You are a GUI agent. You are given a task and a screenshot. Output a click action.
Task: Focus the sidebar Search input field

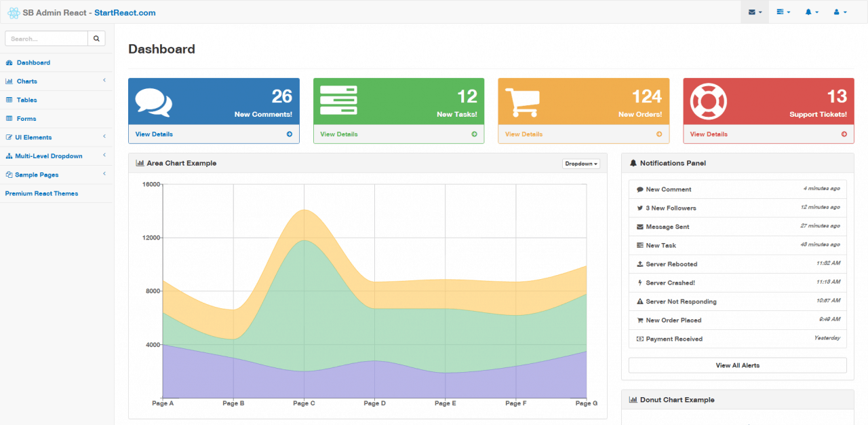pyautogui.click(x=47, y=39)
